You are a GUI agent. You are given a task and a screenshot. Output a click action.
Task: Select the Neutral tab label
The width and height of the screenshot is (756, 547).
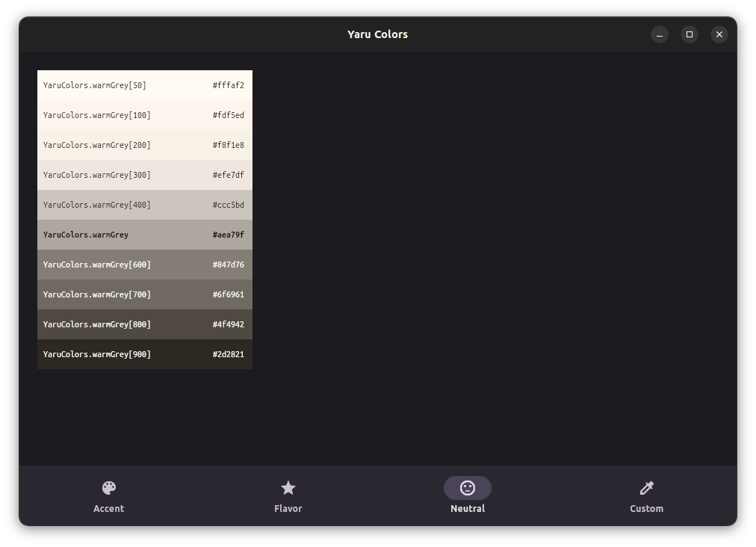468,508
